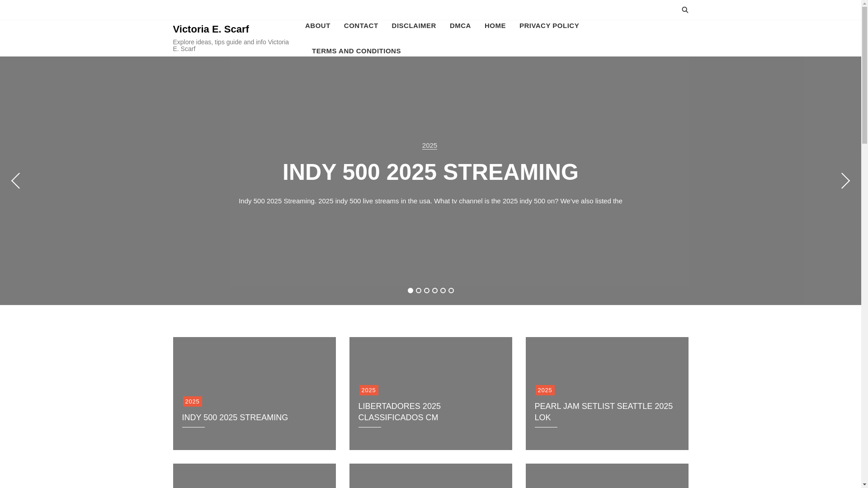Click 2025 tag on Indy 500 card

click(192, 401)
